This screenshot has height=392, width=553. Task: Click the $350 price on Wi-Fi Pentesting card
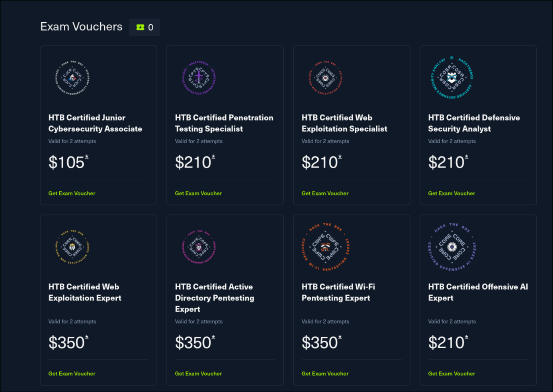point(321,343)
